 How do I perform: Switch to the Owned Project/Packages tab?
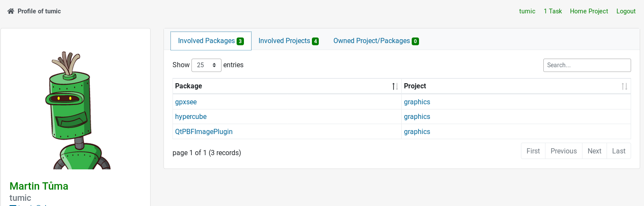pos(376,41)
